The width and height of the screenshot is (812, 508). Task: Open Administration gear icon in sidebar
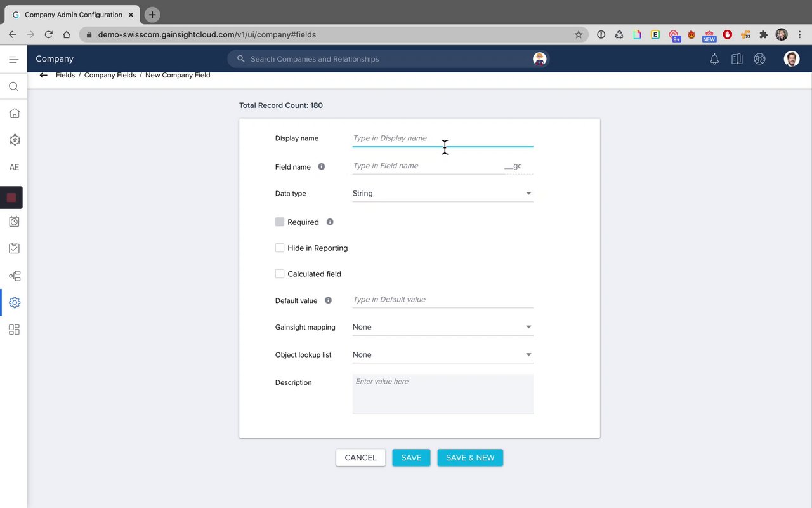[x=14, y=303]
